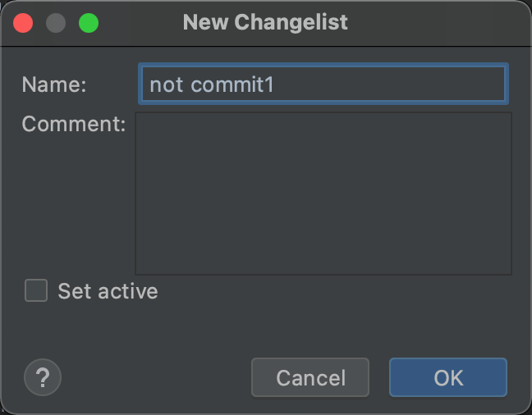
Task: Click the green zoom window button
Action: point(89,22)
